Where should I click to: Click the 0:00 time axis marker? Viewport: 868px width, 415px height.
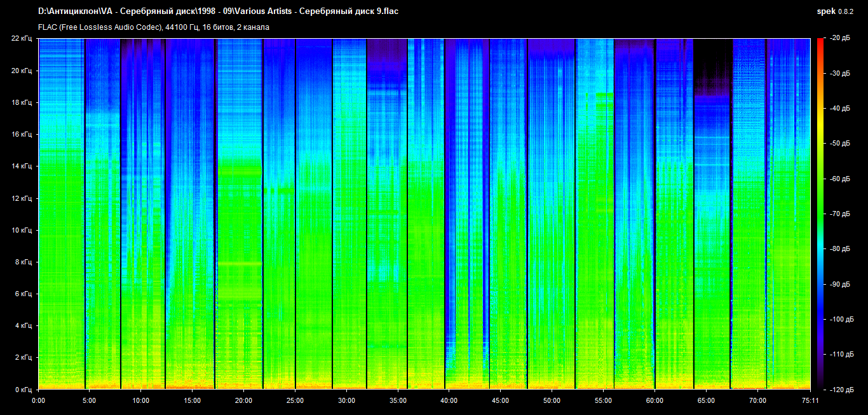pyautogui.click(x=38, y=400)
